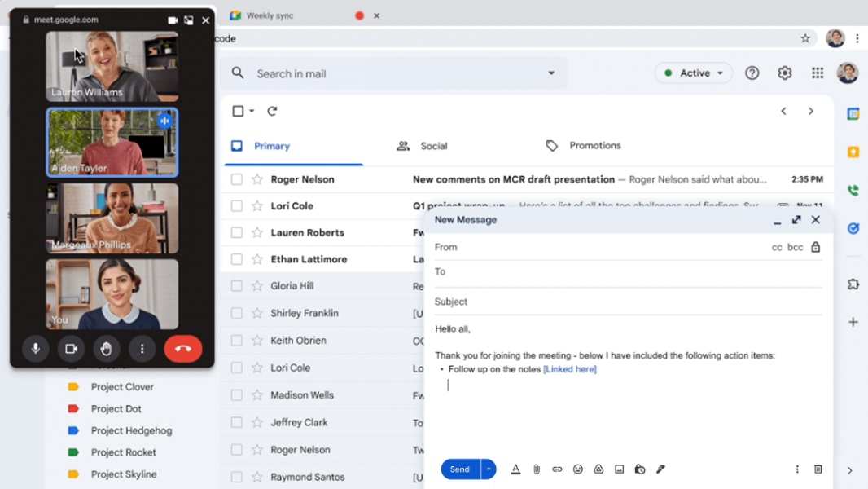Screen dimensions: 868x489
Task: Send the new message
Action: 460,469
